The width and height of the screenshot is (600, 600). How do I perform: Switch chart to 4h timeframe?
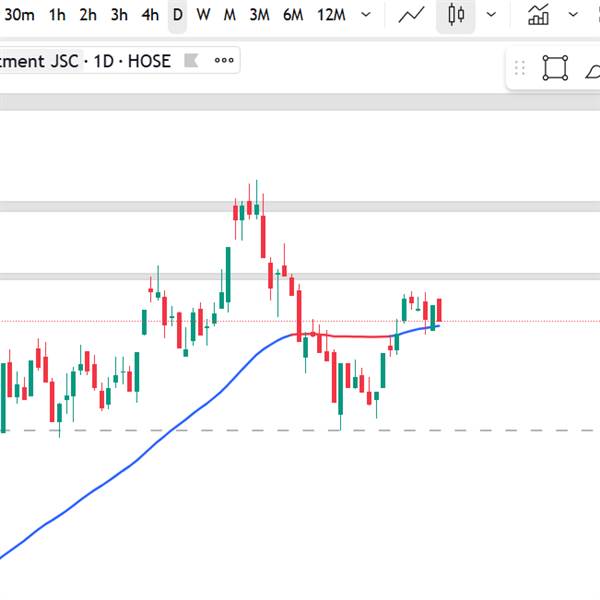point(150,15)
